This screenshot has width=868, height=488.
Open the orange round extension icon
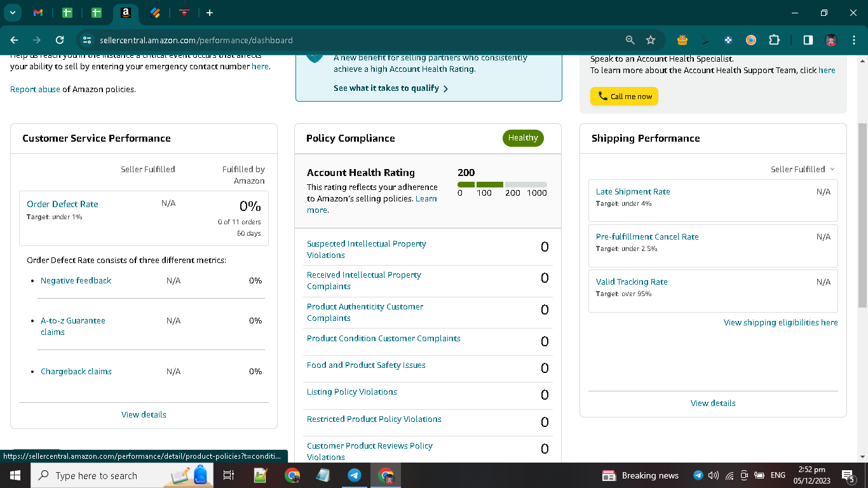(751, 40)
